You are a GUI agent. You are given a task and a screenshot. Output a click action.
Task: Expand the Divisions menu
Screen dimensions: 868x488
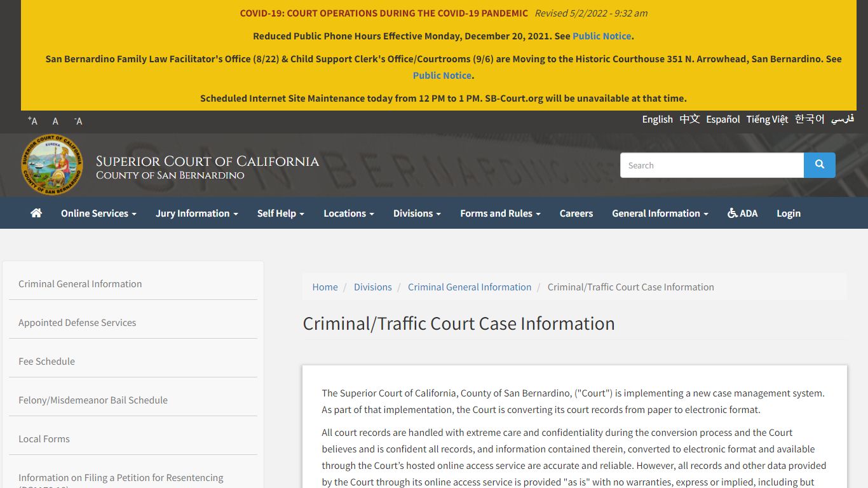point(417,213)
